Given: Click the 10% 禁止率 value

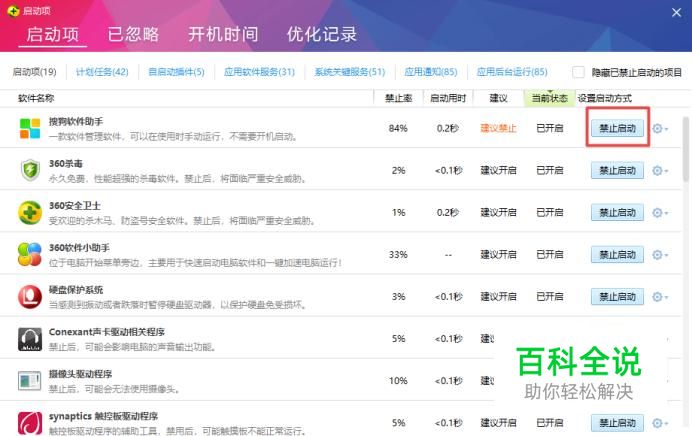Looking at the screenshot, I should coord(398,381).
